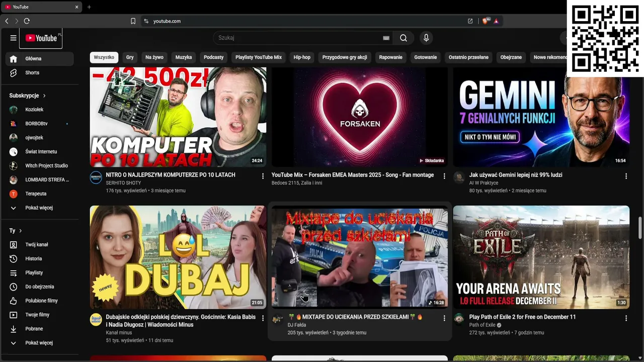644x362 pixels.
Task: Open the Do obejrzenia list
Action: tap(40, 287)
